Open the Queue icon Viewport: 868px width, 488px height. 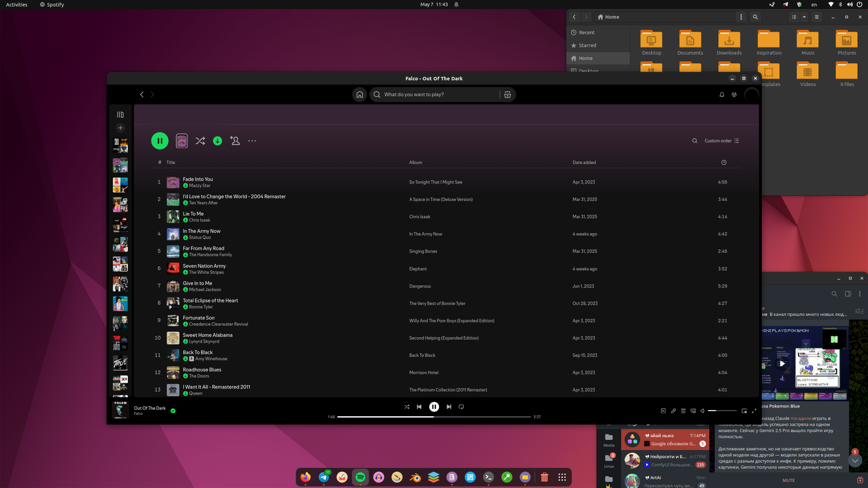click(683, 411)
